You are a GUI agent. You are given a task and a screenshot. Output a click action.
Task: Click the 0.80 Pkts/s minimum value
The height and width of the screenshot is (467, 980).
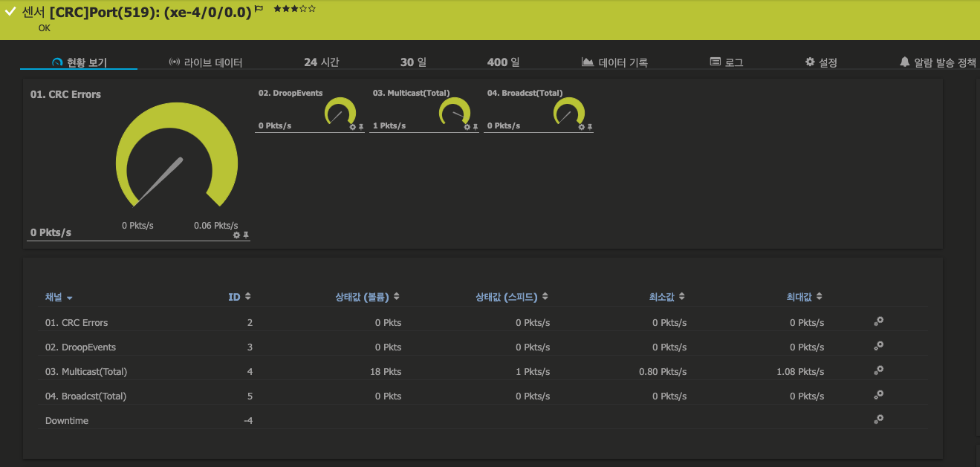tap(663, 372)
